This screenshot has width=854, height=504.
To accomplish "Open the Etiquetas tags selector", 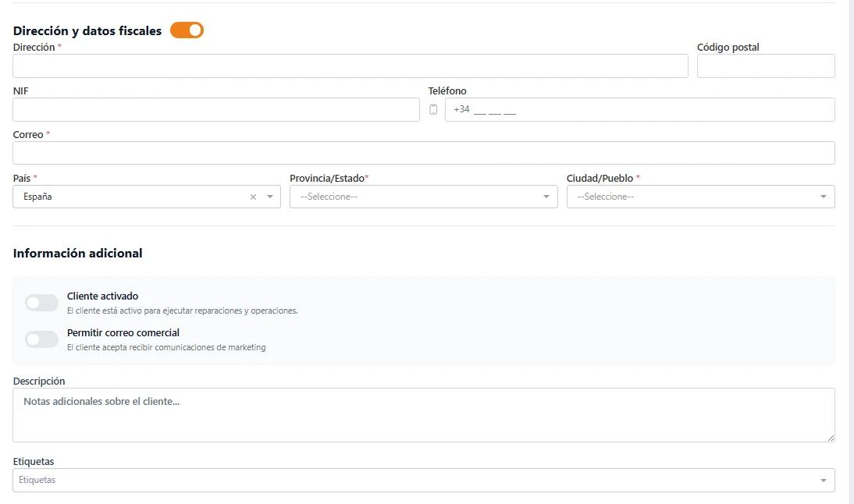I will click(414, 481).
